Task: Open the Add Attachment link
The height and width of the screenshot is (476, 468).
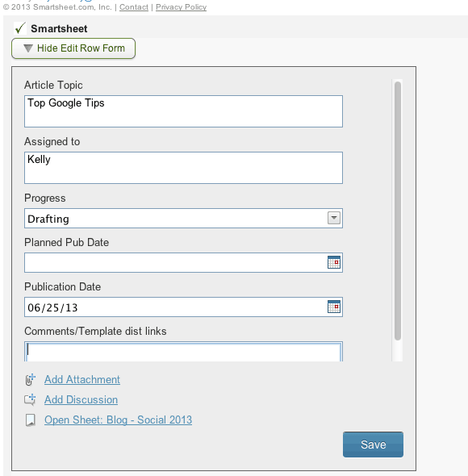Action: click(82, 379)
